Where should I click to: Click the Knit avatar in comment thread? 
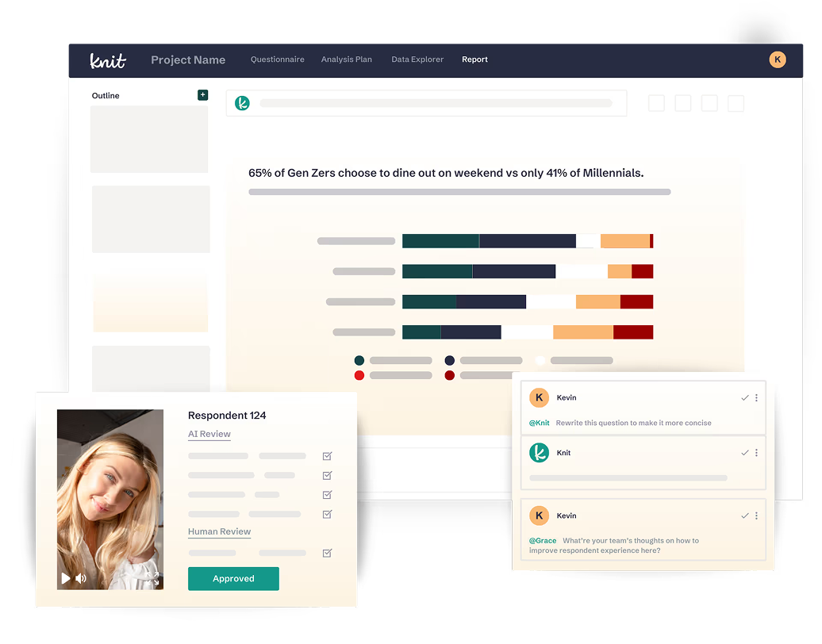click(x=539, y=453)
